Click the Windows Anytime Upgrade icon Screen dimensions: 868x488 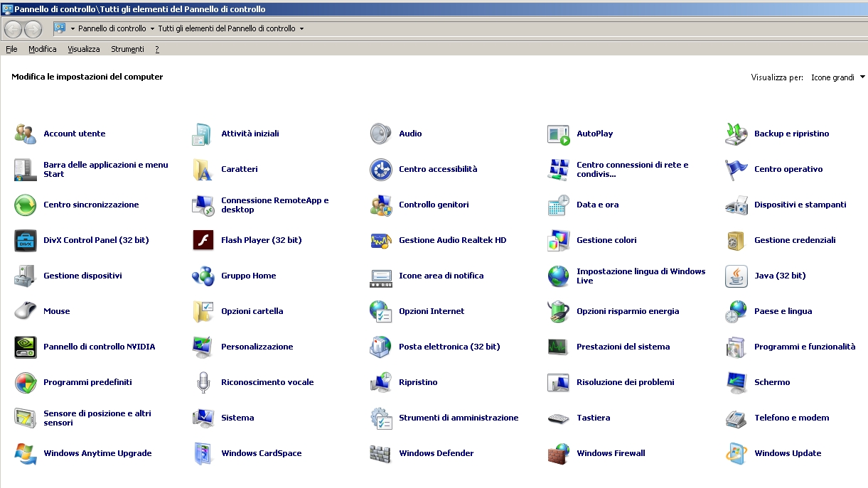(x=25, y=453)
